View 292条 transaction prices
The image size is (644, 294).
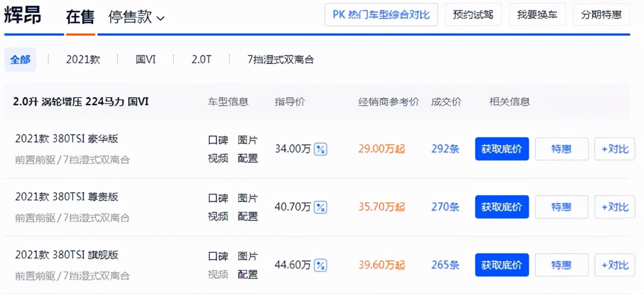pyautogui.click(x=445, y=149)
